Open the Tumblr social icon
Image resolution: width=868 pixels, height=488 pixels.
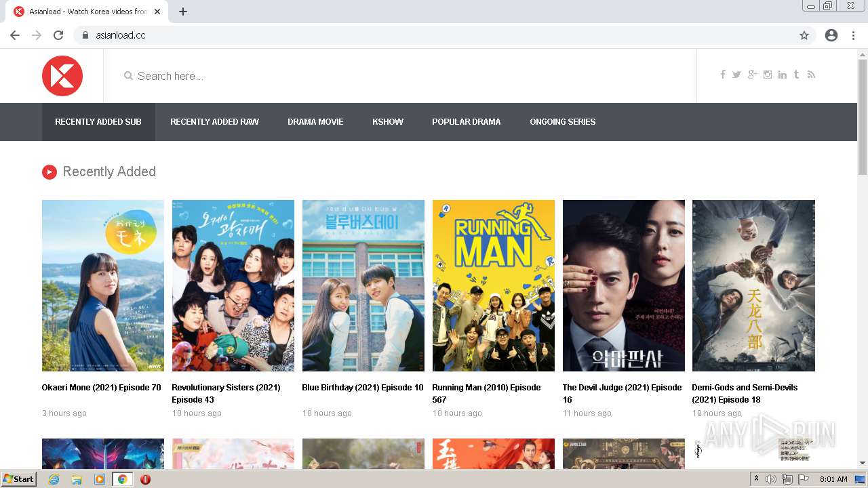(x=796, y=75)
